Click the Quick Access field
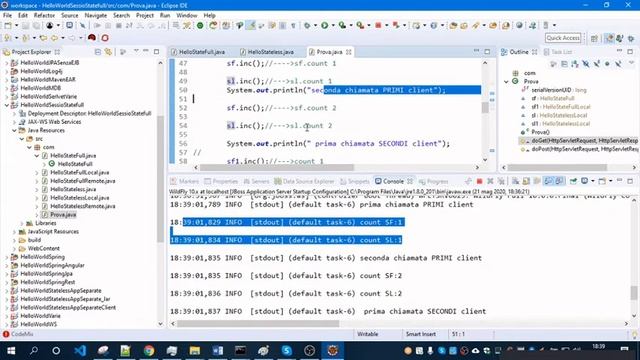The width and height of the screenshot is (640, 360). pyautogui.click(x=563, y=38)
